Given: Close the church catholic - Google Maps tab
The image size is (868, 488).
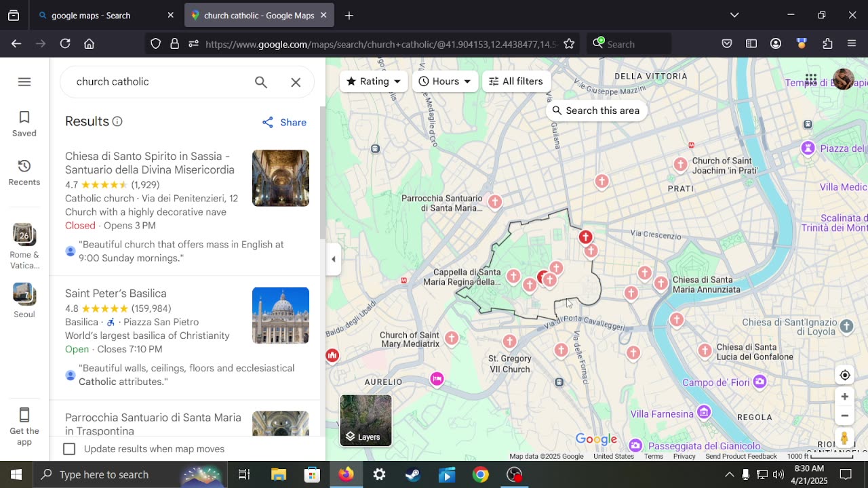Looking at the screenshot, I should click(323, 15).
